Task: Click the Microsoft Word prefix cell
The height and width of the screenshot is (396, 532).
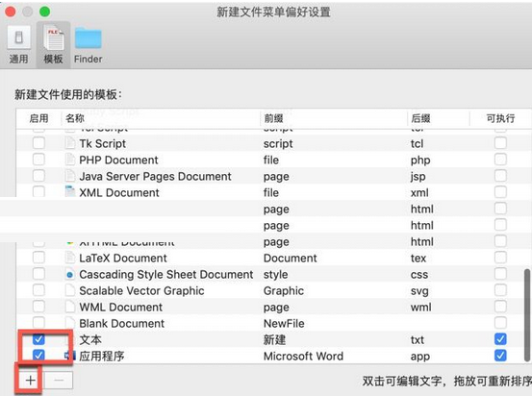Action: 303,356
